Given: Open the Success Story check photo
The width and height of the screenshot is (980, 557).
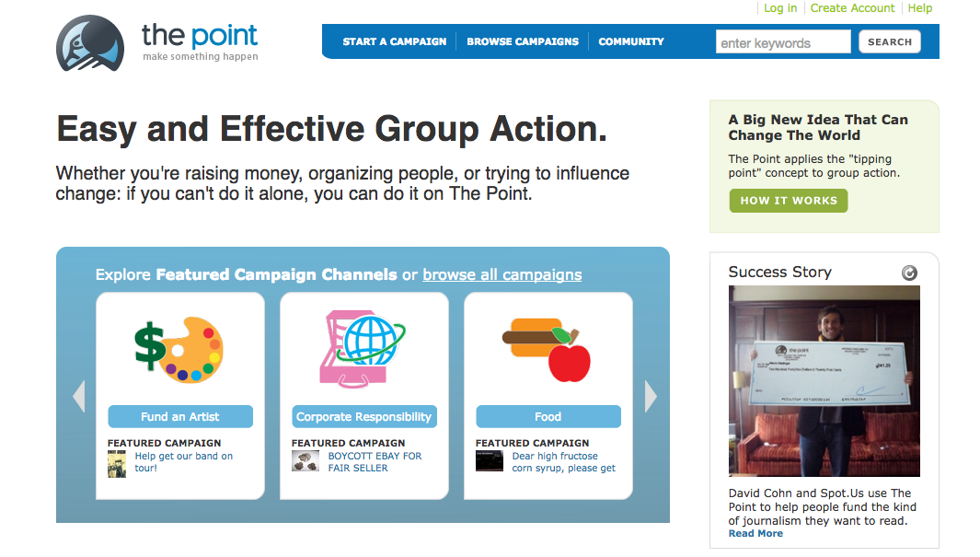Looking at the screenshot, I should (824, 380).
